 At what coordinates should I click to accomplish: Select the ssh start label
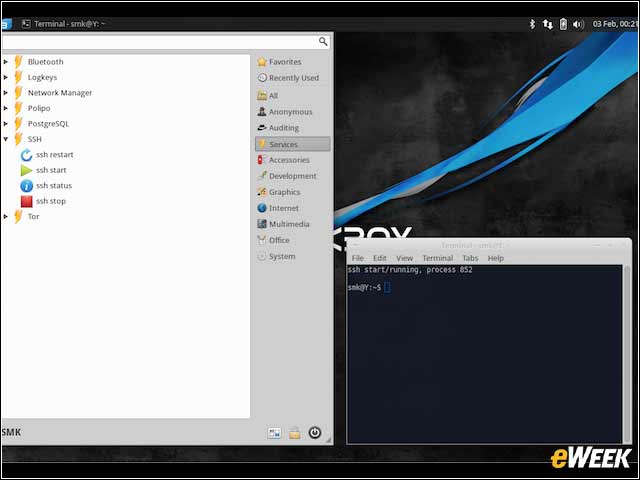tap(51, 170)
